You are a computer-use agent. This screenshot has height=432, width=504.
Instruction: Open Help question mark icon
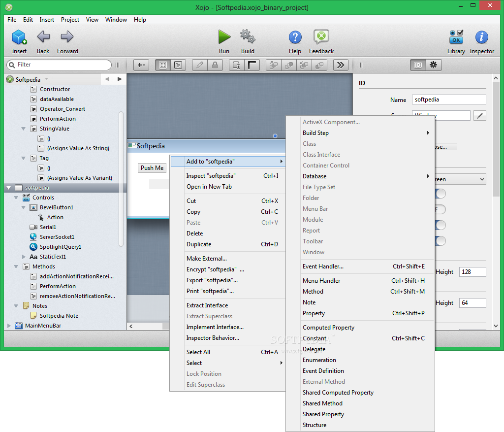point(295,37)
